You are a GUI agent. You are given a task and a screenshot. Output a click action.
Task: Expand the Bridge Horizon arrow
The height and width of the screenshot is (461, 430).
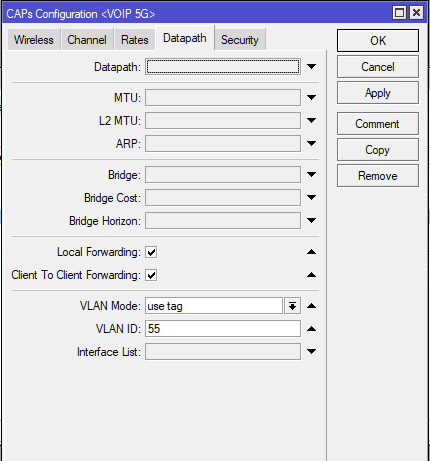coord(311,220)
